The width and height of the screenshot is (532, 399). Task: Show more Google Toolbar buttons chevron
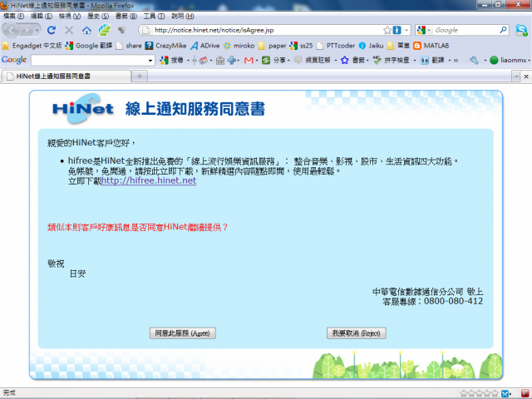click(x=456, y=61)
